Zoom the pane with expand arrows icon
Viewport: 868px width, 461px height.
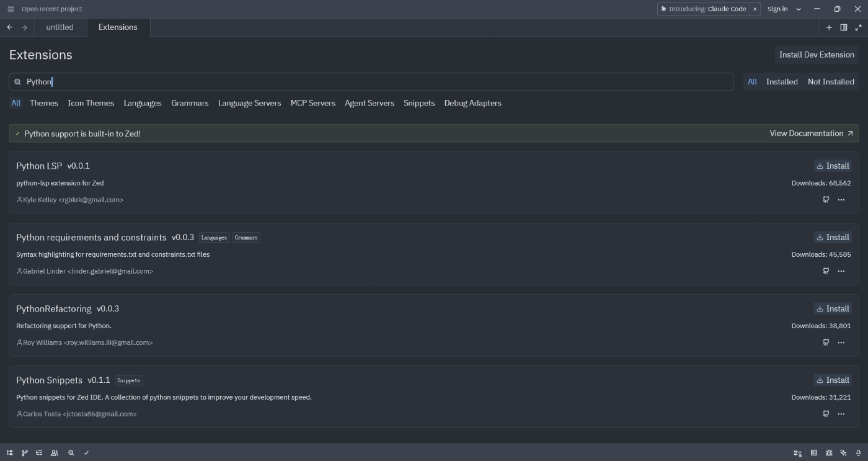[x=859, y=27]
